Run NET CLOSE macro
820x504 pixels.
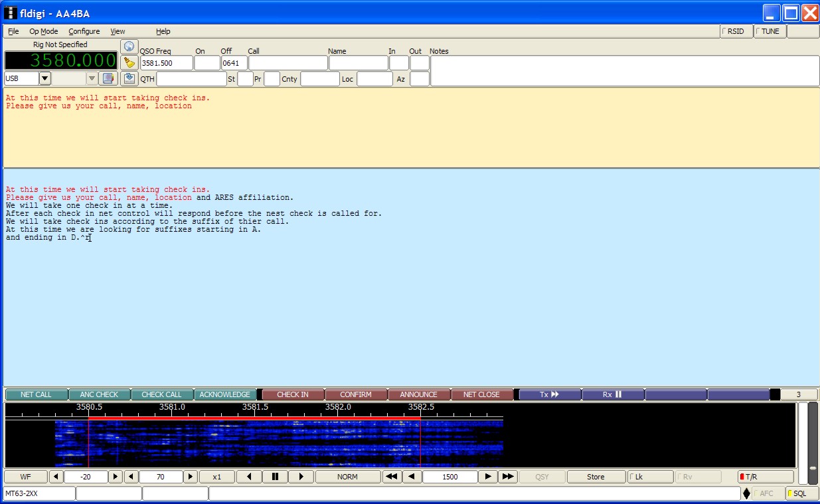point(481,394)
